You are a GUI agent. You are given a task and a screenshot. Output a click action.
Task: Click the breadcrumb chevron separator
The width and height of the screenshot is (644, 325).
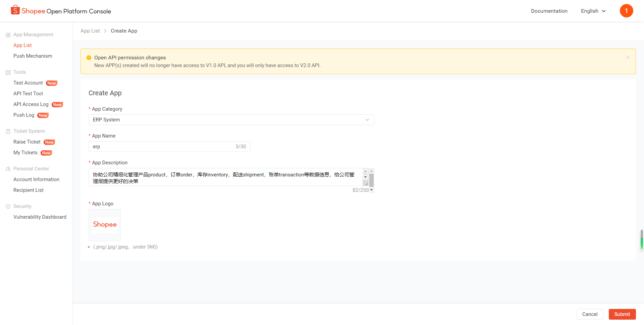[105, 31]
